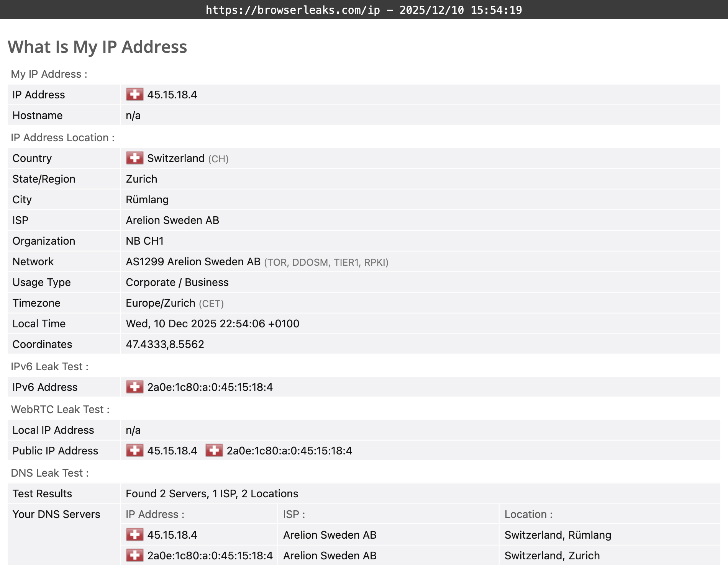Click the flag beside DNS server 45.15.18.4

[135, 535]
